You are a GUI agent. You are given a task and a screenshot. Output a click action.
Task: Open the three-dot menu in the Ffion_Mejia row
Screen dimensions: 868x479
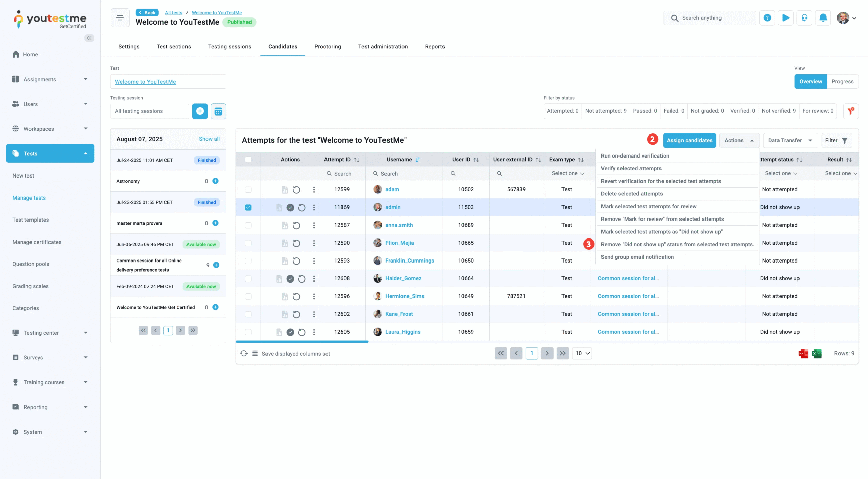pyautogui.click(x=314, y=243)
